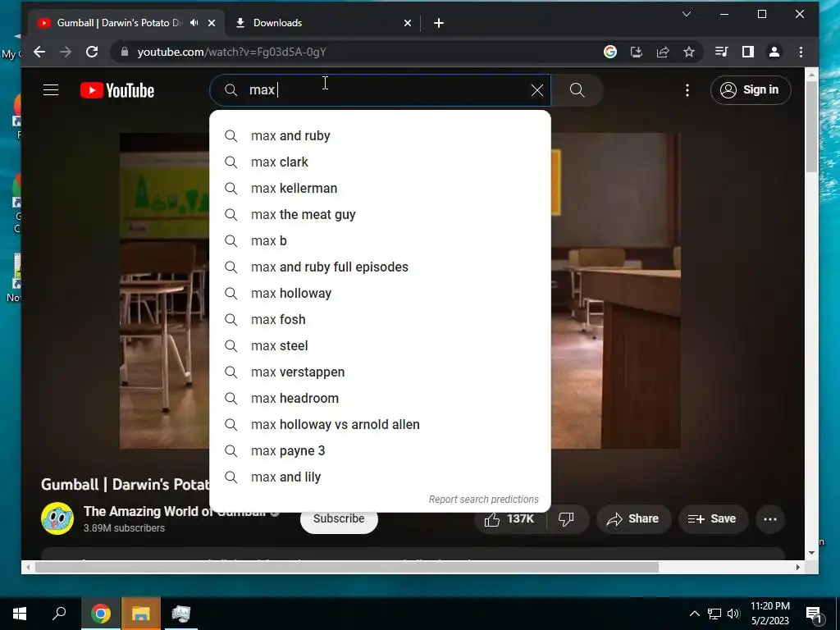Show hidden tray icons chevron
840x630 pixels.
694,614
